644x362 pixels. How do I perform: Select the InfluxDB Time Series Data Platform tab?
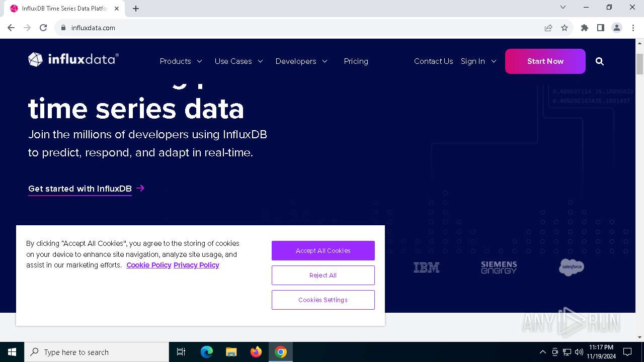(65, 9)
